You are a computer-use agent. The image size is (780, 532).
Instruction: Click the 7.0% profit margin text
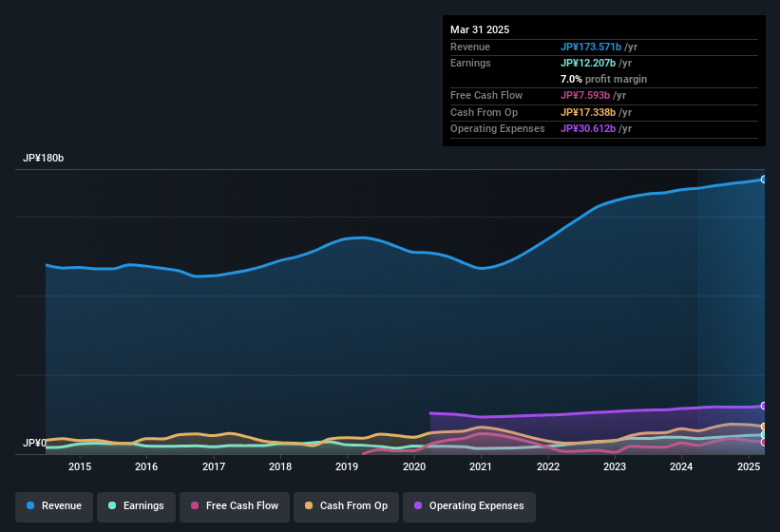(x=603, y=79)
